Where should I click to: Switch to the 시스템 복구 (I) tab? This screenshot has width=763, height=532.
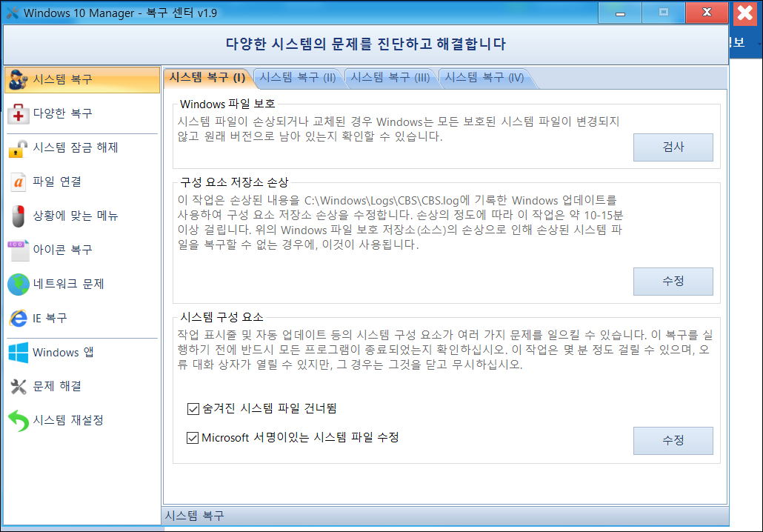tap(207, 78)
